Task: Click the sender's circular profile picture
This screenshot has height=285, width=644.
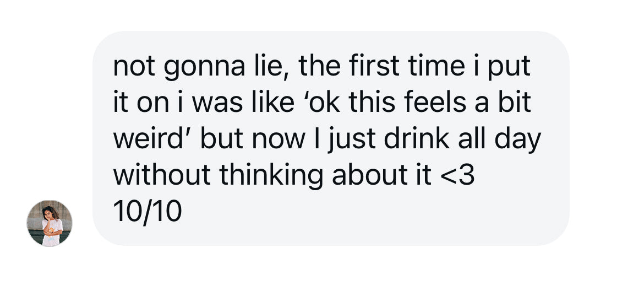Action: [x=50, y=223]
